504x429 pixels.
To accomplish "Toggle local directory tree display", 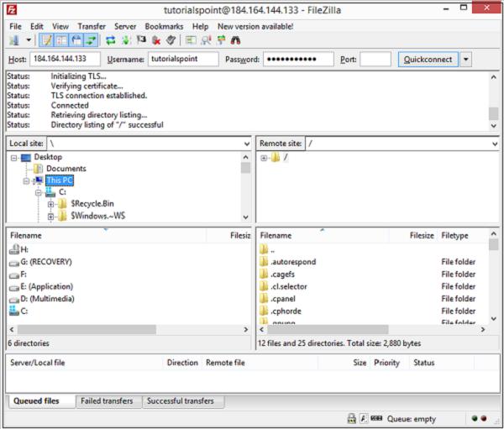I will pyautogui.click(x=61, y=40).
